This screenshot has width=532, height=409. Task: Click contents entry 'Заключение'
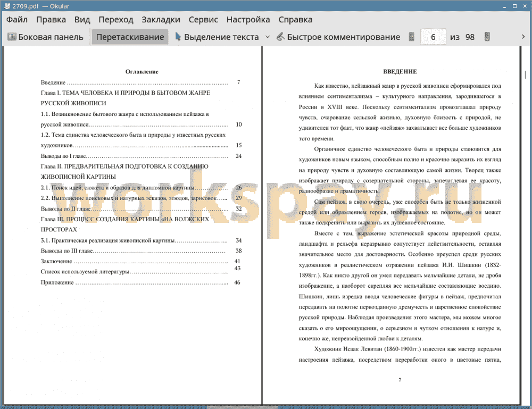[140, 261]
